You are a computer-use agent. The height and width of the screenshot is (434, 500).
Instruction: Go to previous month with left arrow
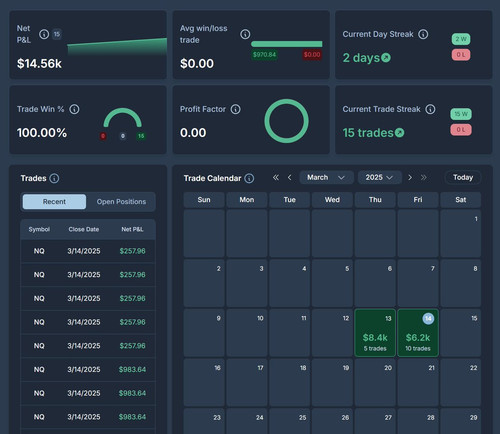tap(290, 177)
